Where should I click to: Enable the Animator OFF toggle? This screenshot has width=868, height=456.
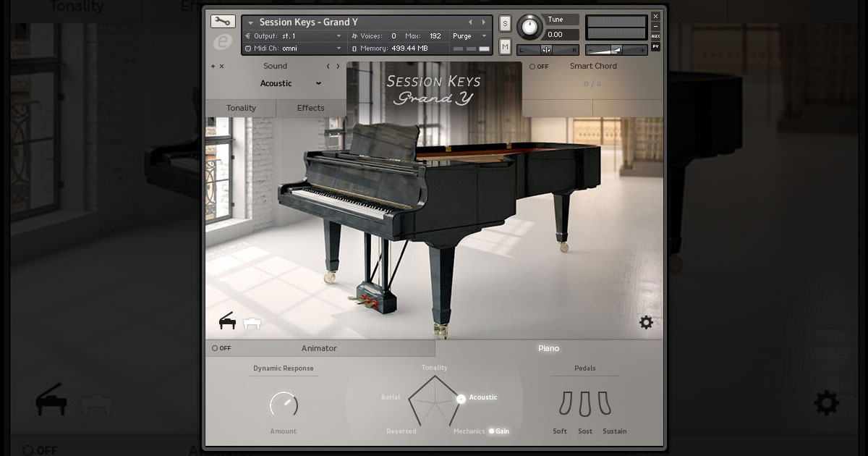pyautogui.click(x=214, y=348)
